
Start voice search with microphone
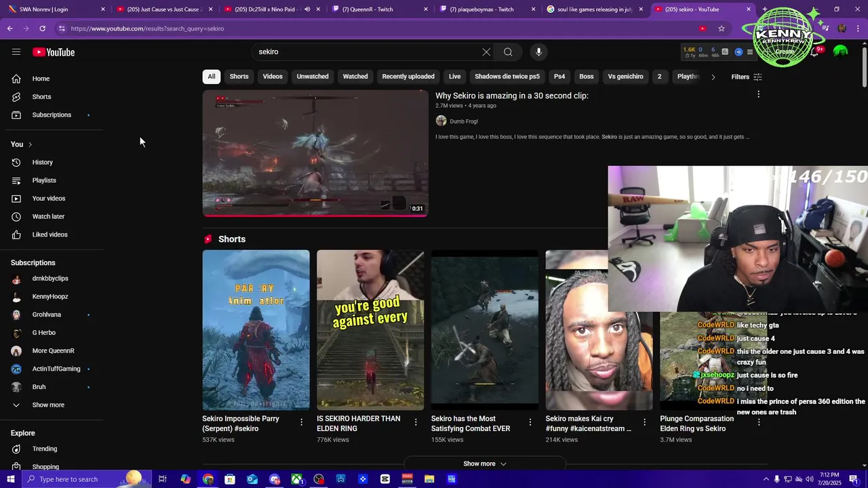(539, 52)
